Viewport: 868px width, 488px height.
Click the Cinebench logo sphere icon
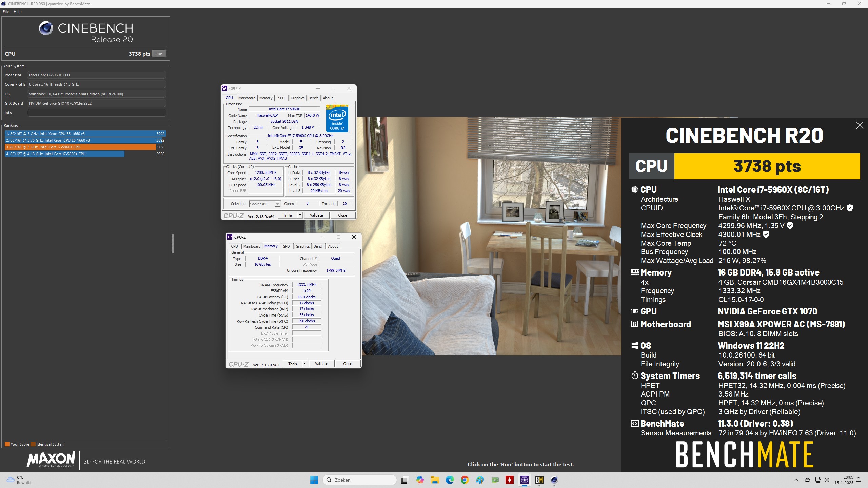click(x=46, y=28)
